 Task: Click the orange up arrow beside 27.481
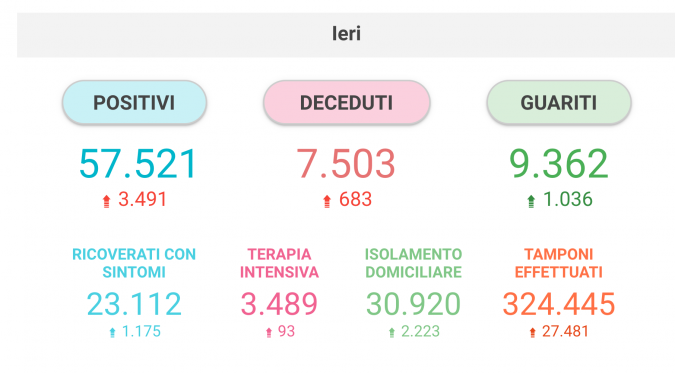click(533, 332)
